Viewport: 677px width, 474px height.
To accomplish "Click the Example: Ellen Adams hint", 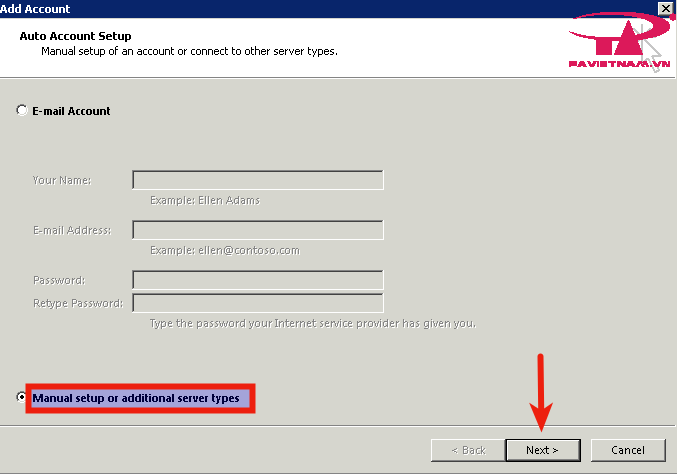I will [204, 200].
